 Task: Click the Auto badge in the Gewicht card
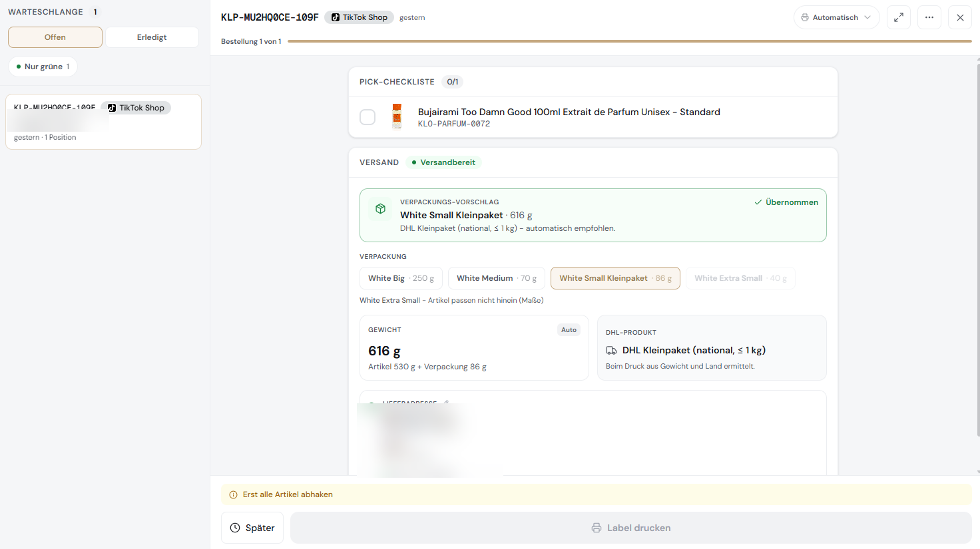click(569, 330)
